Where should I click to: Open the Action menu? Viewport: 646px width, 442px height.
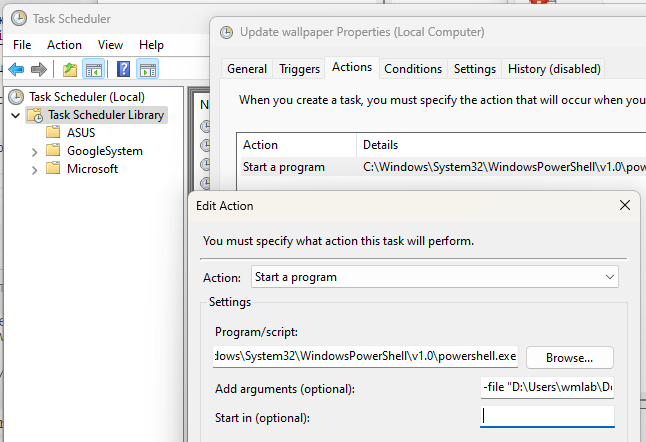click(x=64, y=44)
